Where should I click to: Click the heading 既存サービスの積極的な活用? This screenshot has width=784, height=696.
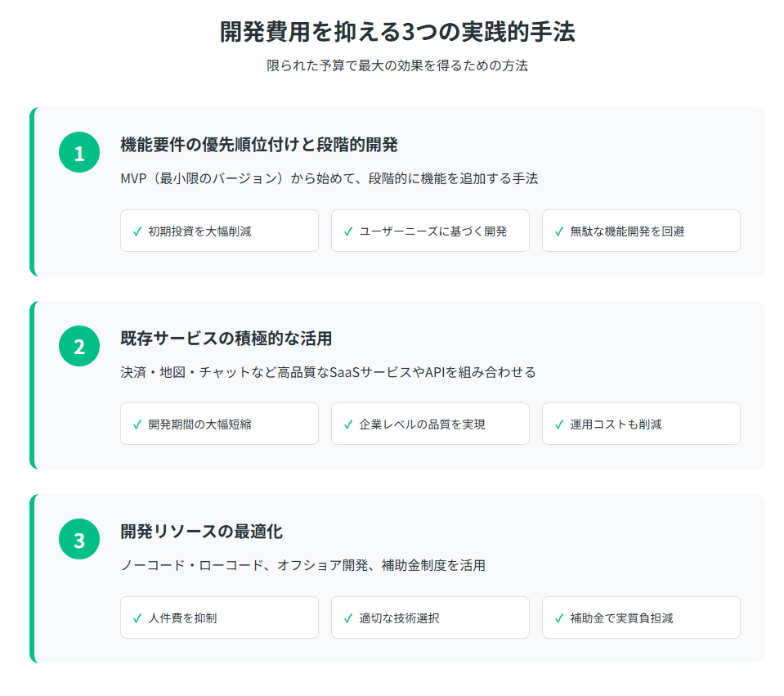(x=226, y=339)
